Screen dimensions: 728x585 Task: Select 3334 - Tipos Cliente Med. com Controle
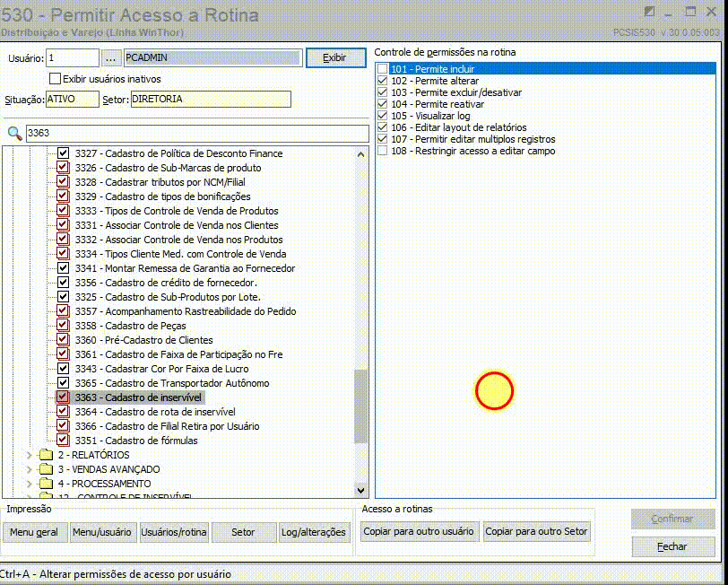(x=180, y=254)
